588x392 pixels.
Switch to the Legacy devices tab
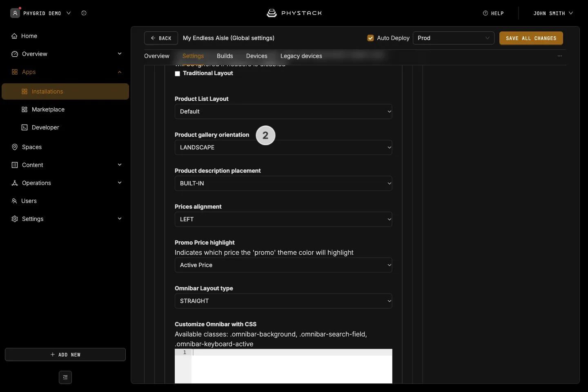pos(301,56)
